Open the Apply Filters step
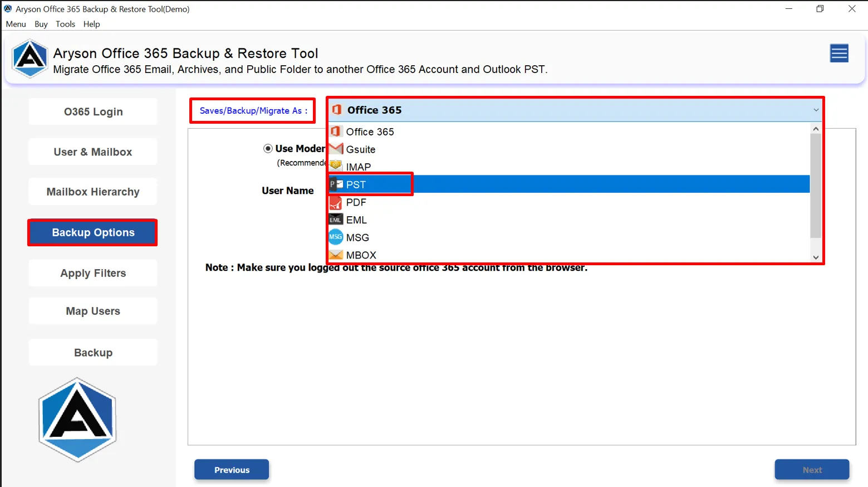The width and height of the screenshot is (868, 487). (93, 273)
